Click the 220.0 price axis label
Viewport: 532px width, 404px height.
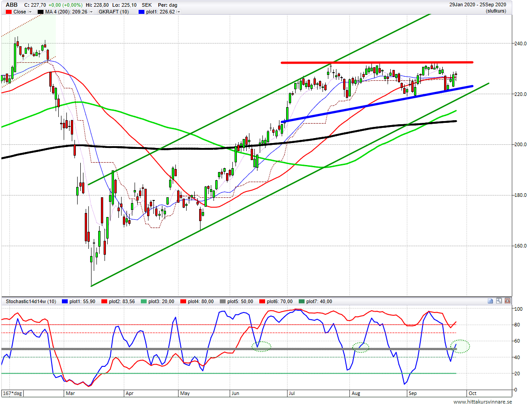point(520,94)
